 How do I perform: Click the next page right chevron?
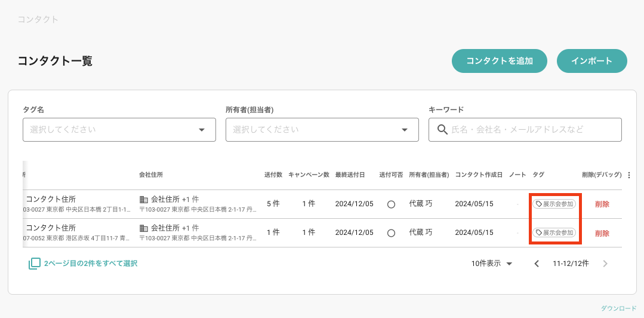[605, 264]
